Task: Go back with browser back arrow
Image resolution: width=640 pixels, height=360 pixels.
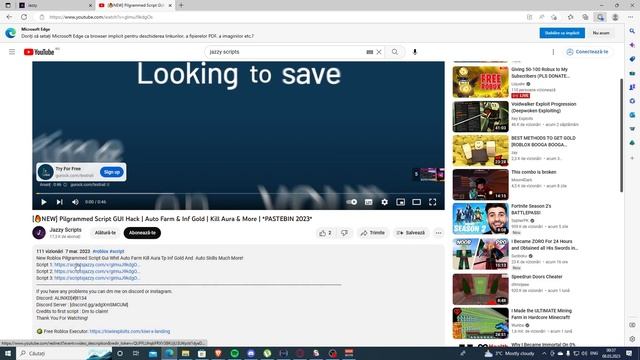Action: 9,17
